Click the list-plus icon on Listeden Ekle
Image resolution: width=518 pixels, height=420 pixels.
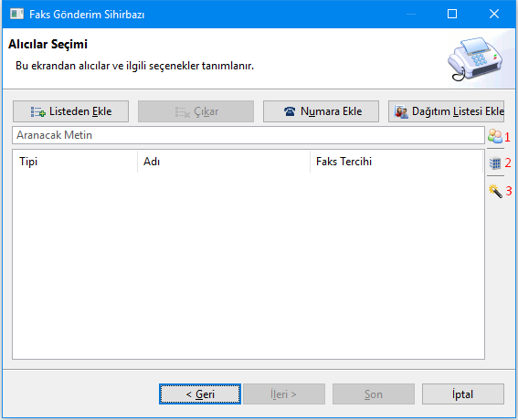[38, 112]
